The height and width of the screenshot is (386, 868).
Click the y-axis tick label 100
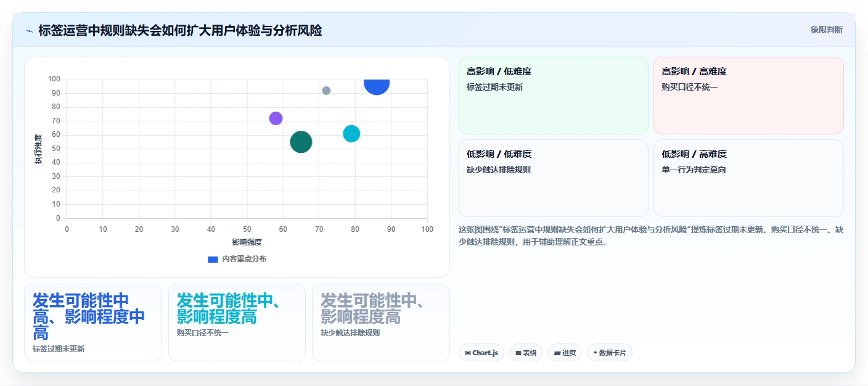[x=54, y=79]
